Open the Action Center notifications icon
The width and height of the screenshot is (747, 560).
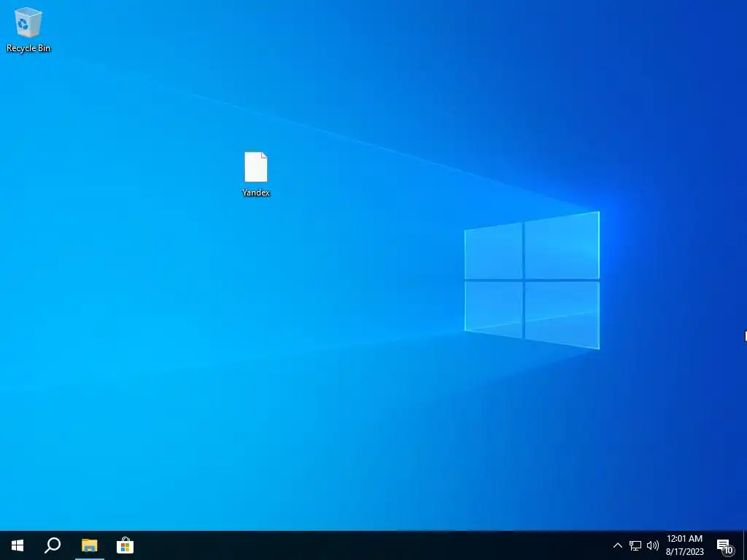pos(724,545)
